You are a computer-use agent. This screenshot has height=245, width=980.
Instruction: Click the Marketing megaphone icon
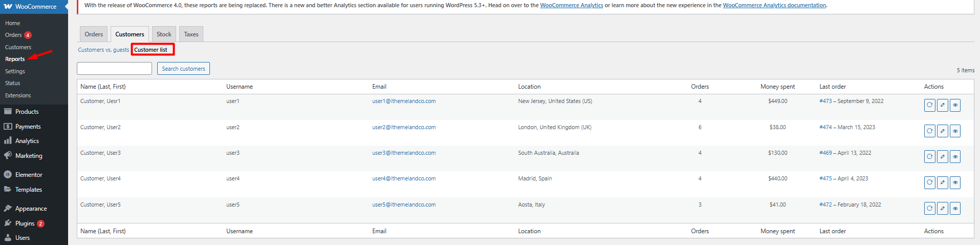[8, 155]
